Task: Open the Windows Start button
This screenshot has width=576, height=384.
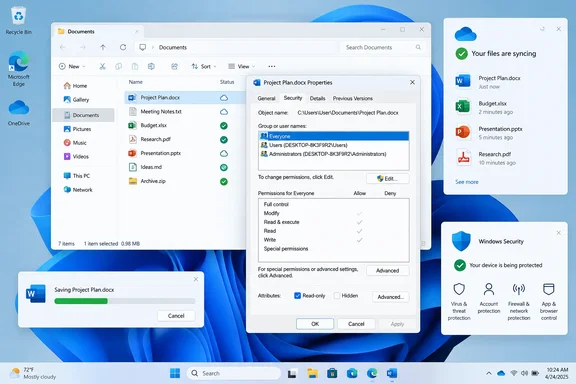Action: 175,373
